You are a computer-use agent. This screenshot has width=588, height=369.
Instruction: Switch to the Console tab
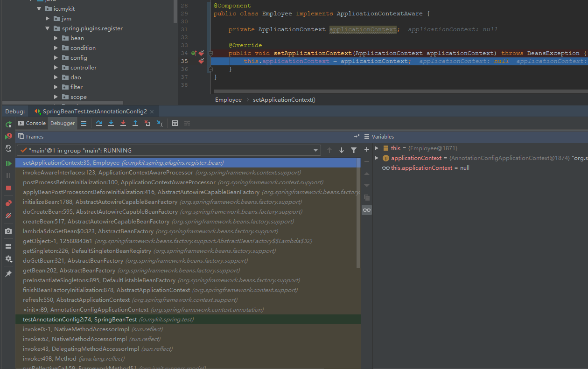coord(32,123)
